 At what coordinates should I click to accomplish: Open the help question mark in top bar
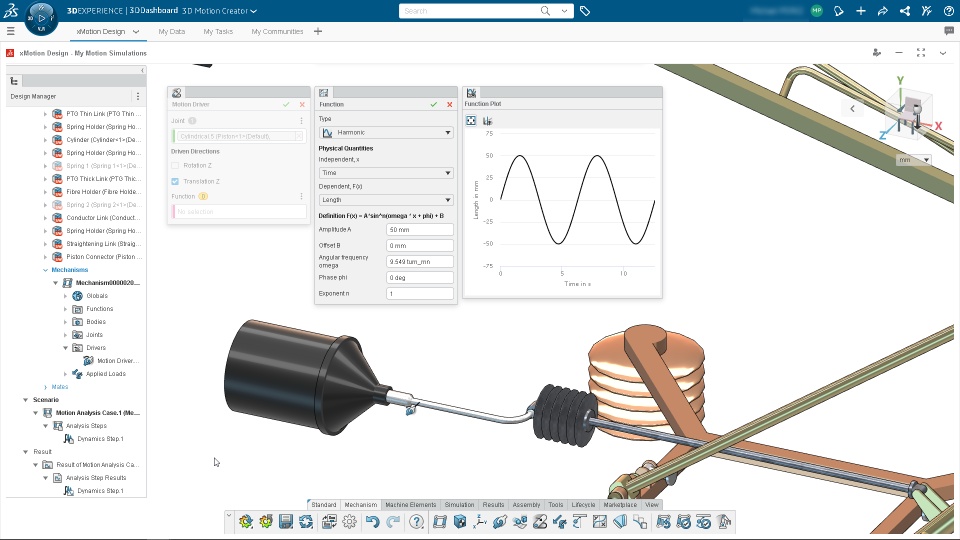(948, 11)
